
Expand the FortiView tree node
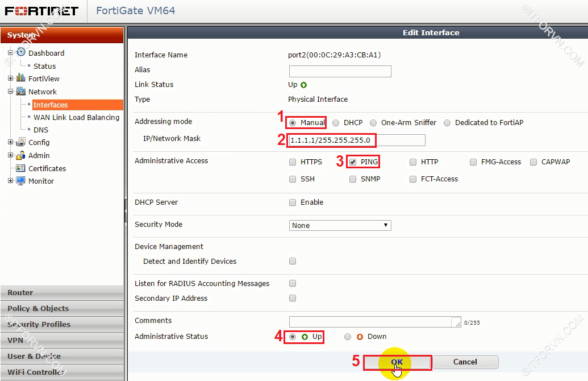tap(10, 78)
